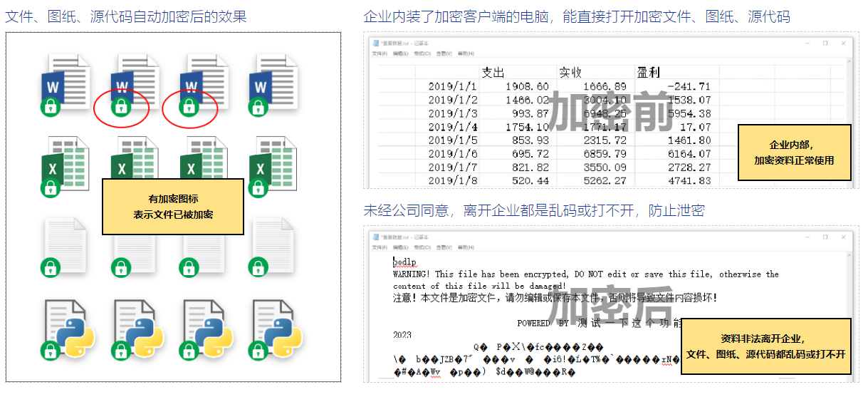Click the WARNING! This file has been encrypted line
The image size is (868, 397).
coord(586,274)
